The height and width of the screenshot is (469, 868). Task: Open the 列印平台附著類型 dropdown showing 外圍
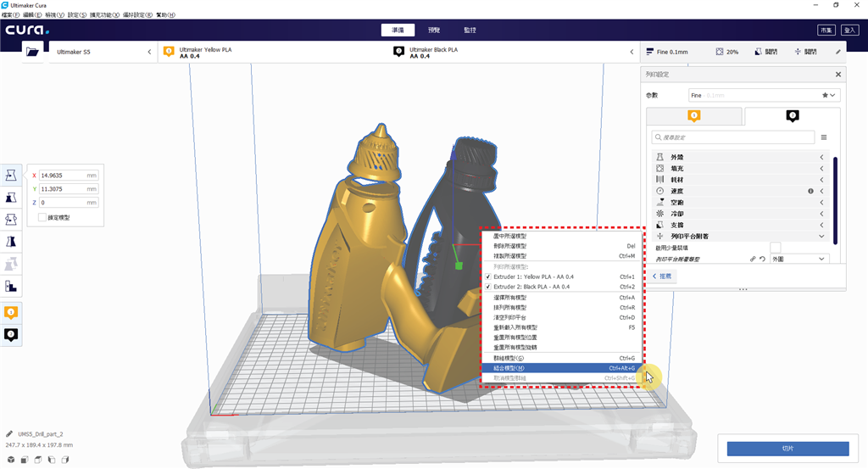tap(798, 259)
